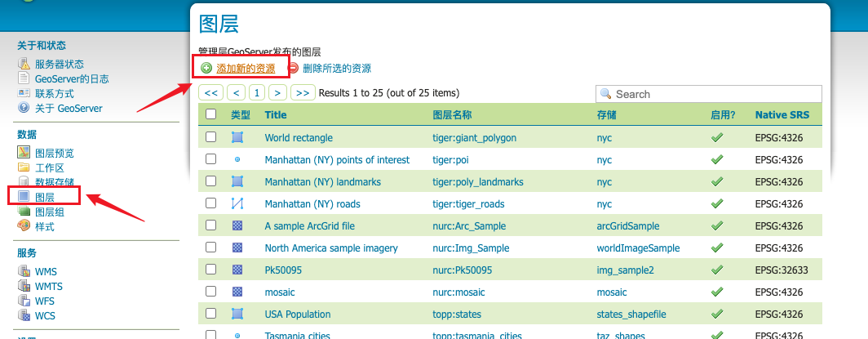This screenshot has height=339, width=868.
Task: Click raster icon for mosaic row
Action: click(x=237, y=292)
